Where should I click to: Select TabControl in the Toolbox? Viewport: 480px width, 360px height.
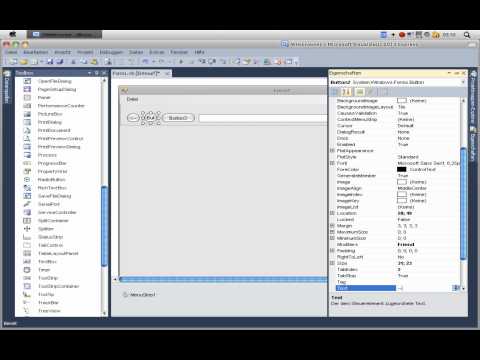click(x=50, y=245)
